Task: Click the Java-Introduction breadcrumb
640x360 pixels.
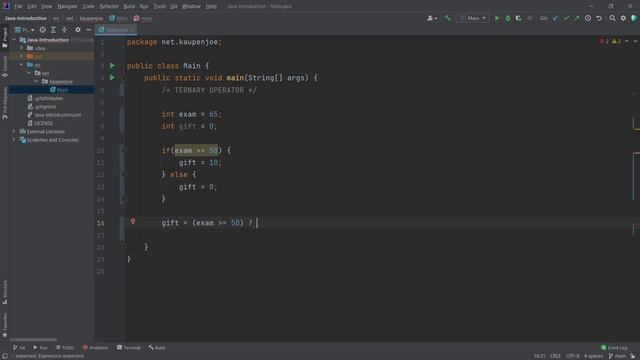Action: [x=26, y=18]
